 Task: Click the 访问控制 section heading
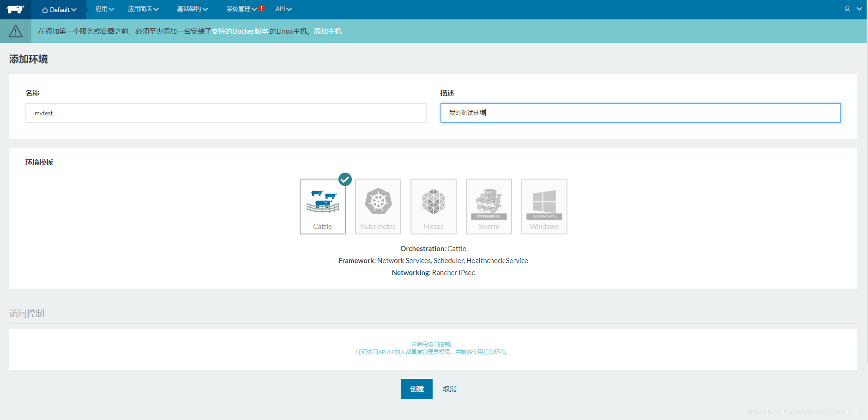tap(27, 313)
